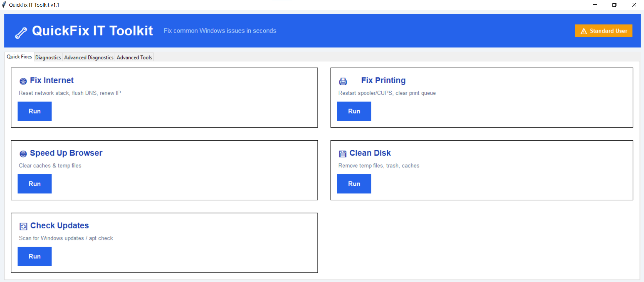
Task: Click the Standard User badge
Action: coord(604,31)
